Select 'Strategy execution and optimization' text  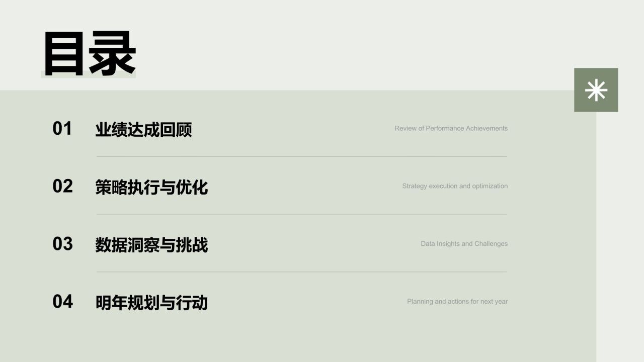click(455, 186)
